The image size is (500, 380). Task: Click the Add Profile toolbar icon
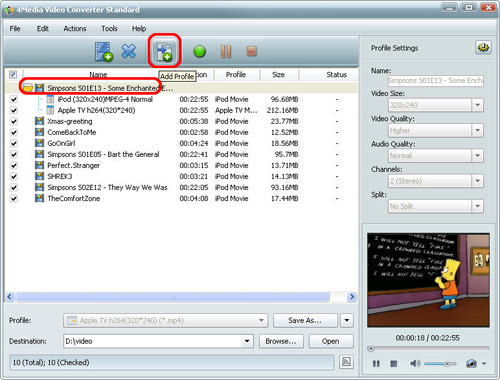[164, 52]
